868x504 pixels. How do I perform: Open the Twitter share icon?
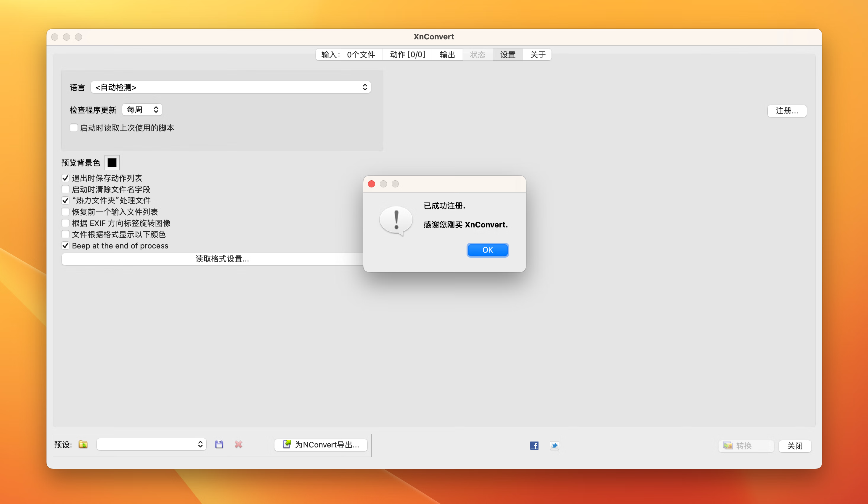point(554,445)
